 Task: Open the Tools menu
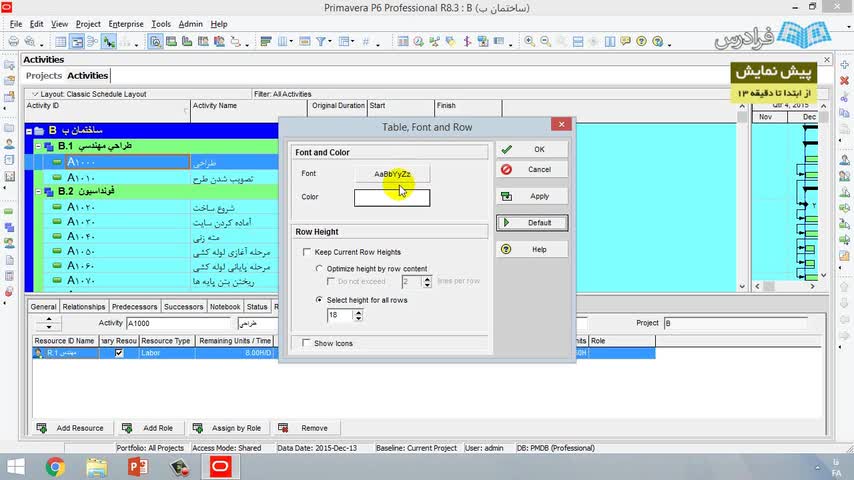pyautogui.click(x=161, y=24)
